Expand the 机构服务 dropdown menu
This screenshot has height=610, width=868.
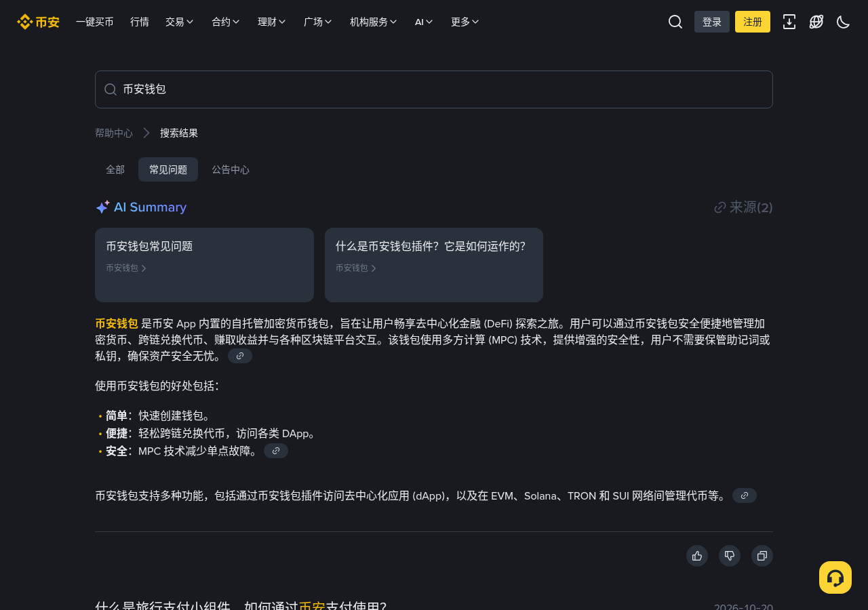pos(374,22)
